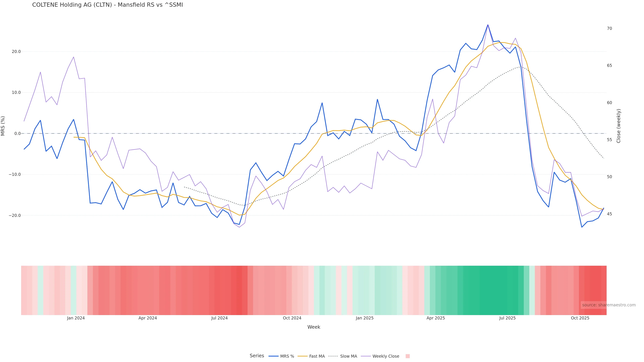Click the "Series" legend title
This screenshot has width=644, height=362.
click(257, 356)
